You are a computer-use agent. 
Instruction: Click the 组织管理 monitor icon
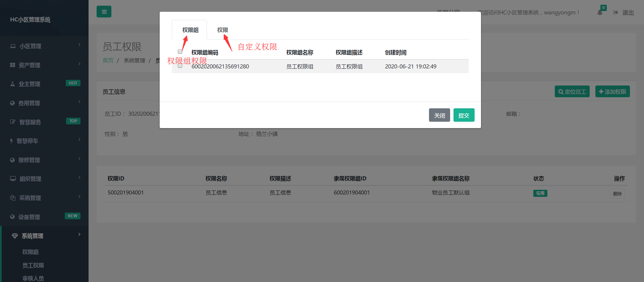point(13,179)
